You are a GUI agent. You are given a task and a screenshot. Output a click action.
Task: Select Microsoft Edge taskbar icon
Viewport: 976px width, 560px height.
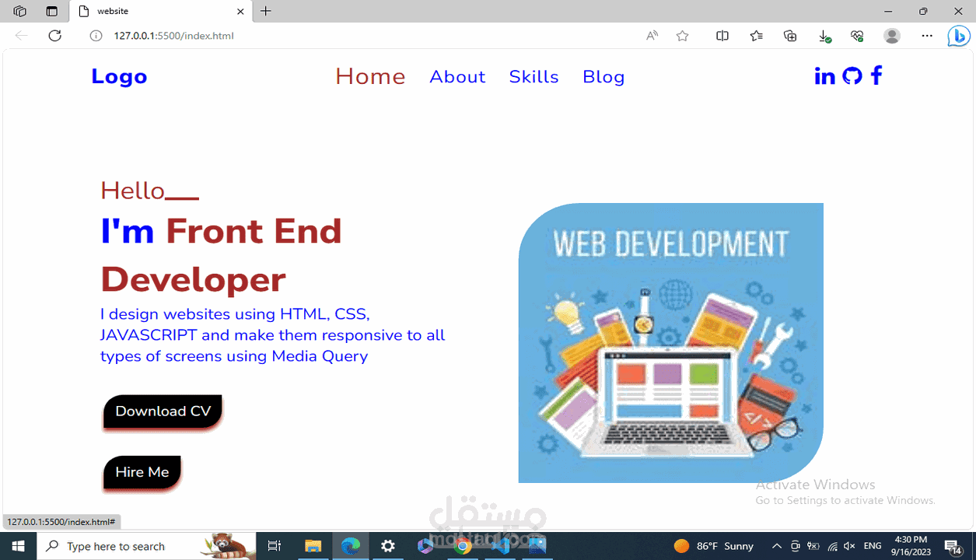(x=351, y=546)
